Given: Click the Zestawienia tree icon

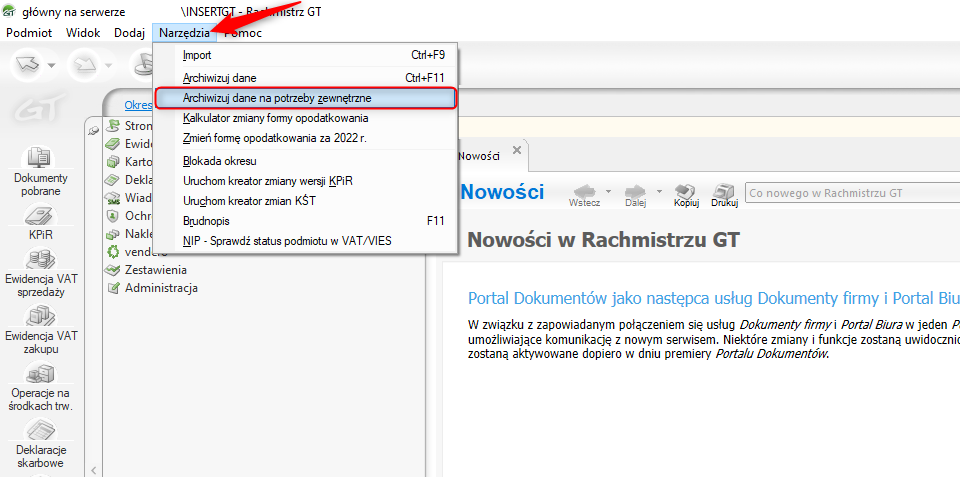Looking at the screenshot, I should (113, 270).
